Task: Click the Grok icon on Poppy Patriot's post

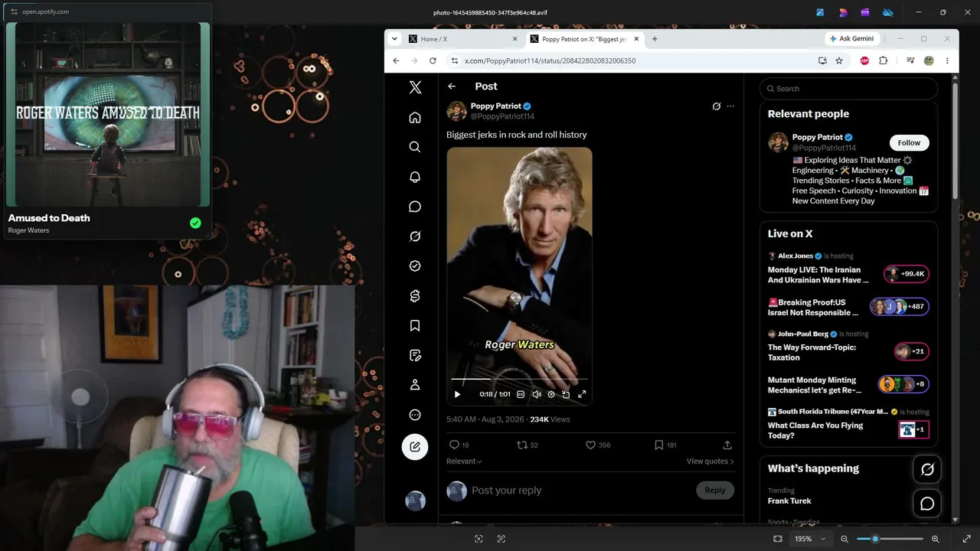Action: (717, 106)
